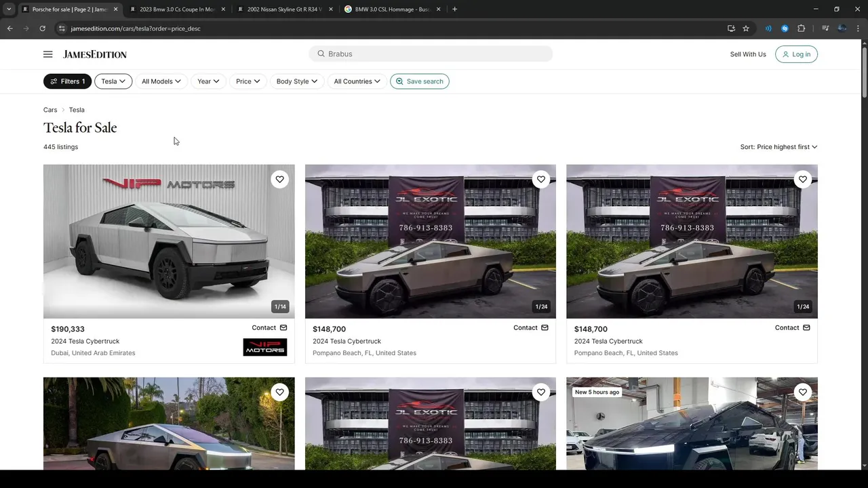
Task: Click the $190,333 price text
Action: 68,329
